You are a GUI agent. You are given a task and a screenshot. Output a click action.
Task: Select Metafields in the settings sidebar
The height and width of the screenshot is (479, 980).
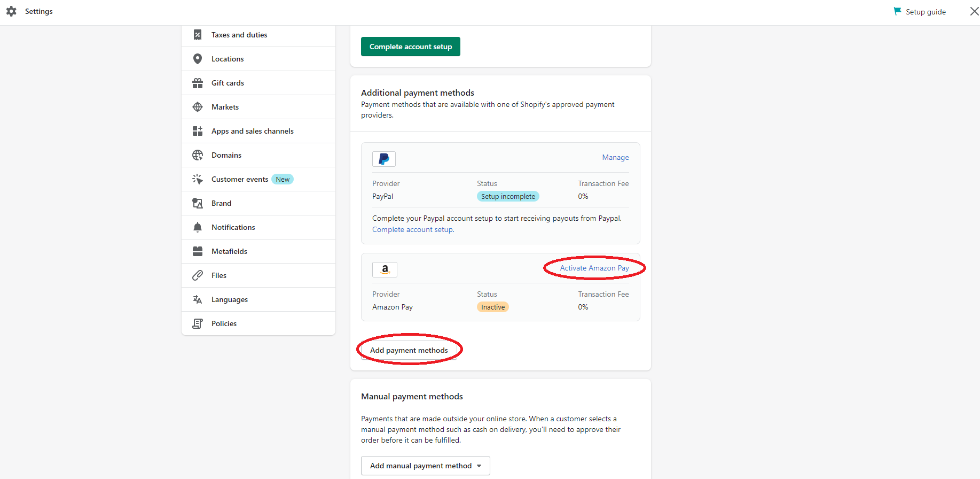point(229,251)
